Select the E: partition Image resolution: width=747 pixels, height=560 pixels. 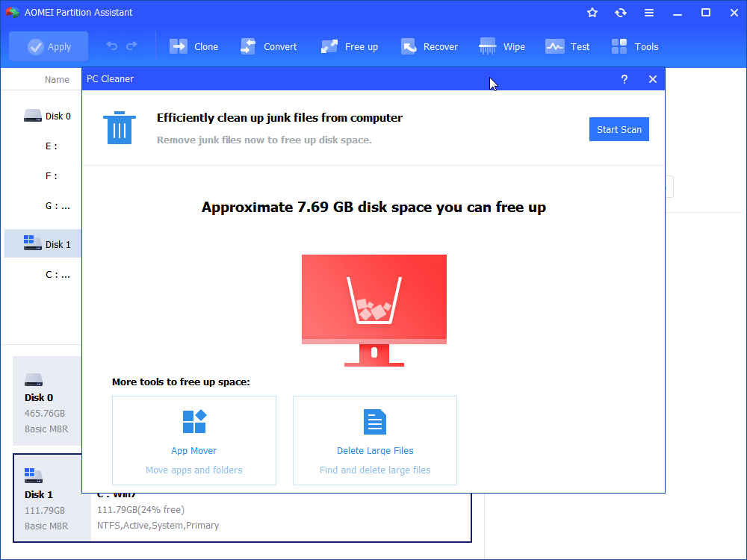click(x=52, y=146)
